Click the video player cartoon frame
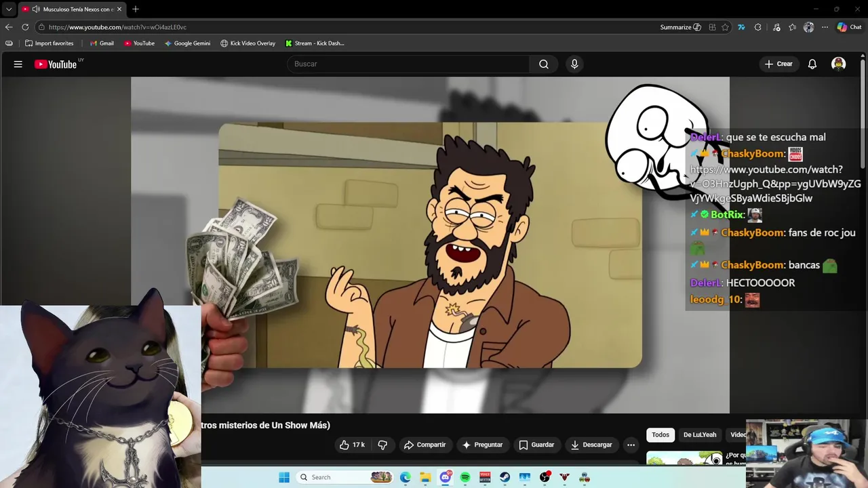Screen dimensions: 868x488 pyautogui.click(x=430, y=245)
